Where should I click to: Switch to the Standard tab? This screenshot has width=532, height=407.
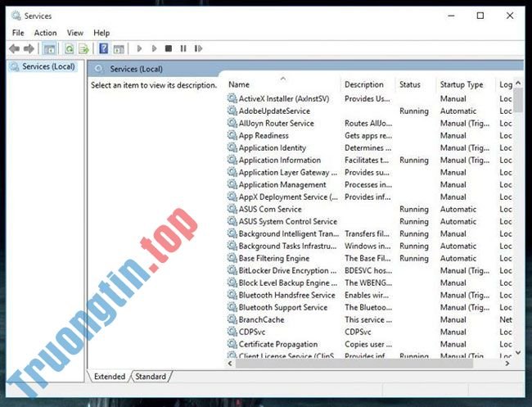pos(151,377)
